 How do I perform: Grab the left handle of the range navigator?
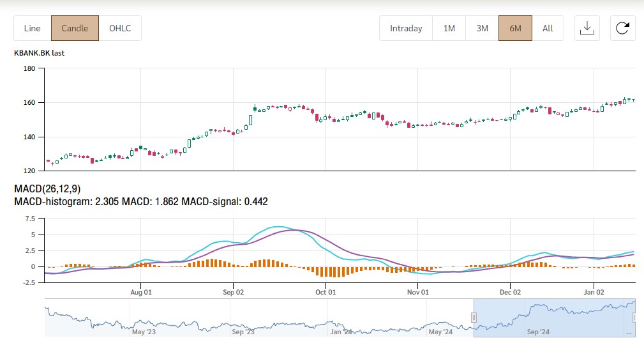tap(474, 318)
